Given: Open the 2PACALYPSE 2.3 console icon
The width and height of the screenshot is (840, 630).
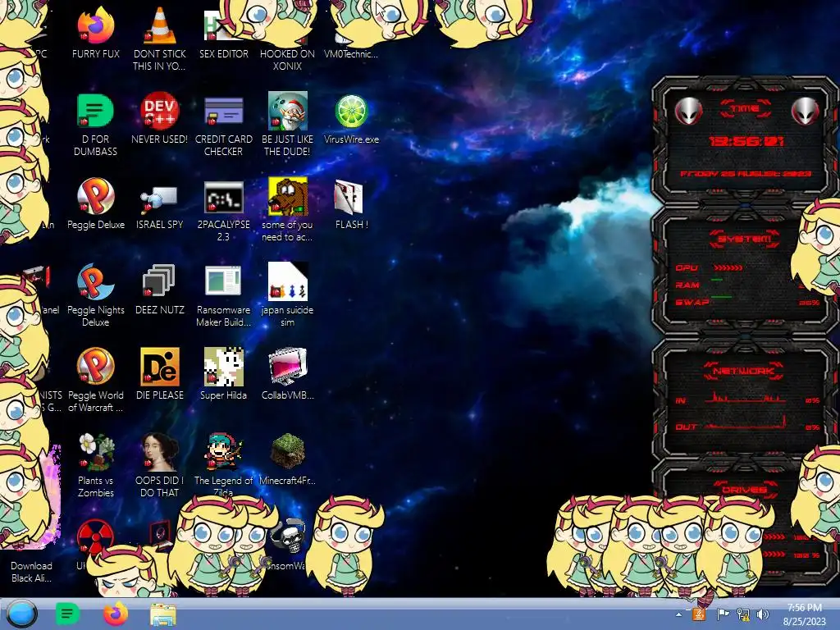Looking at the screenshot, I should (223, 197).
